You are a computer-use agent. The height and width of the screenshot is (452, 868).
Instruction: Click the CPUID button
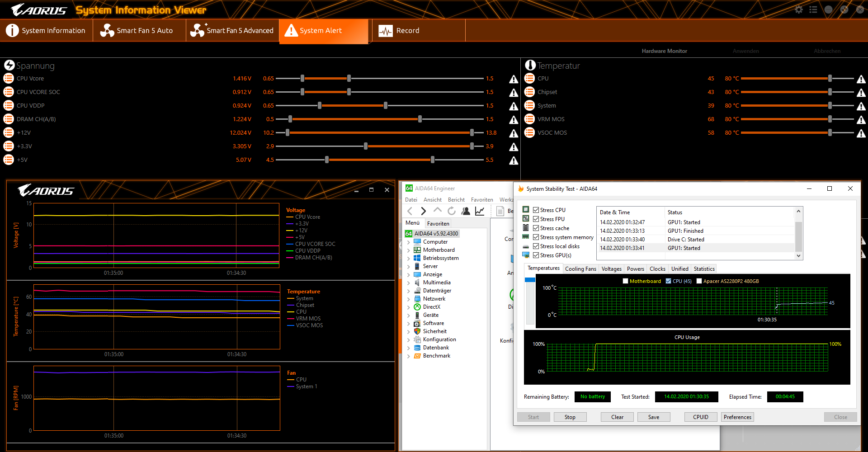[x=701, y=417]
